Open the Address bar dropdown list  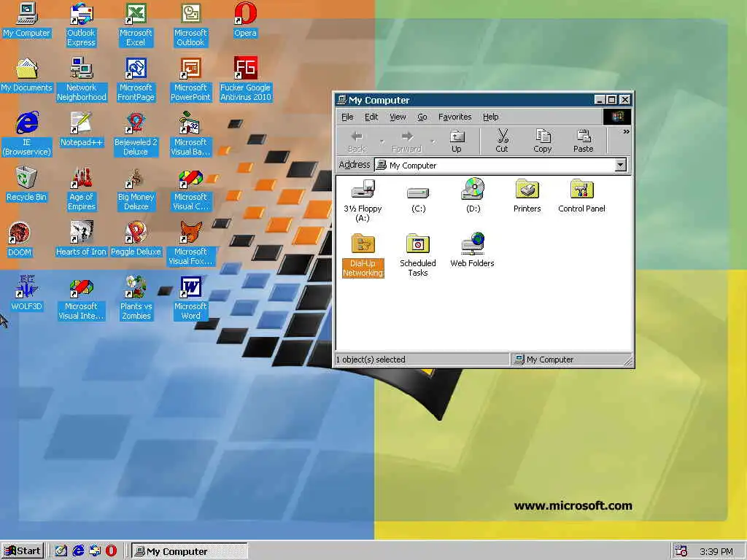620,166
